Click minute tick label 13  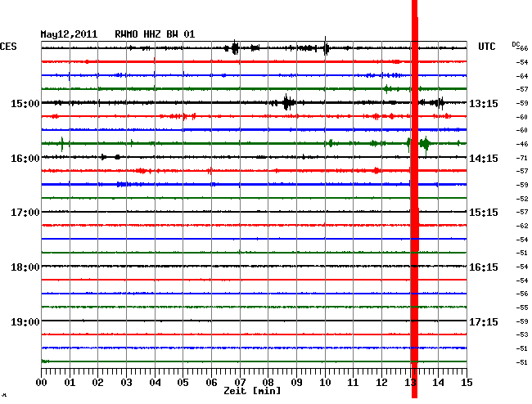pyautogui.click(x=410, y=383)
